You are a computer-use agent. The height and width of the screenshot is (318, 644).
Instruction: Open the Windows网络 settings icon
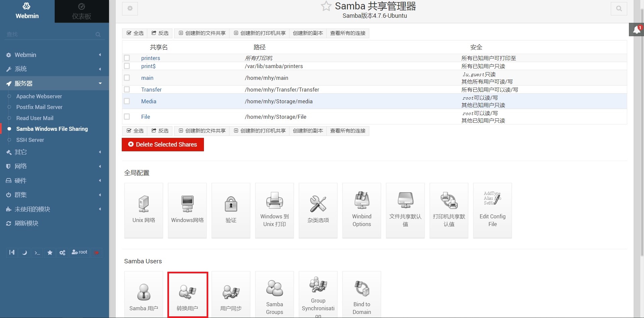coord(187,210)
